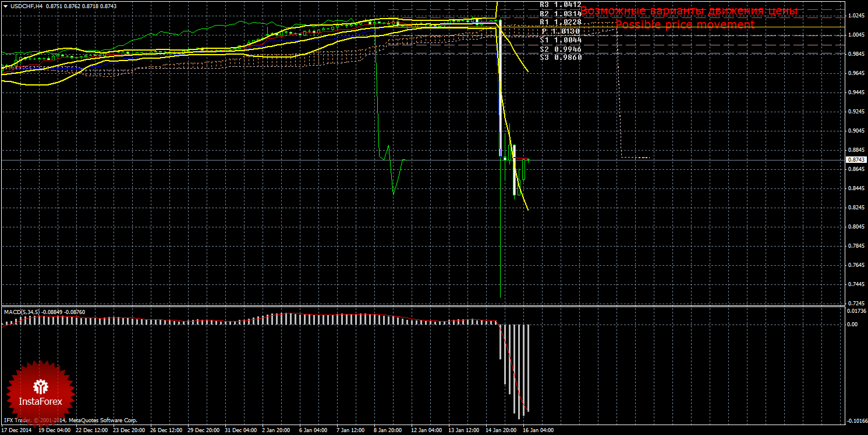Click the S3 0.9860 support label
Viewport: 868px width, 435px height.
coord(560,58)
